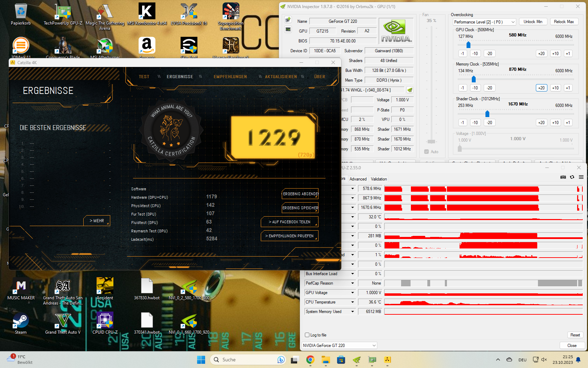The width and height of the screenshot is (588, 368).
Task: Select the Amazon desktop shortcut
Action: [147, 48]
